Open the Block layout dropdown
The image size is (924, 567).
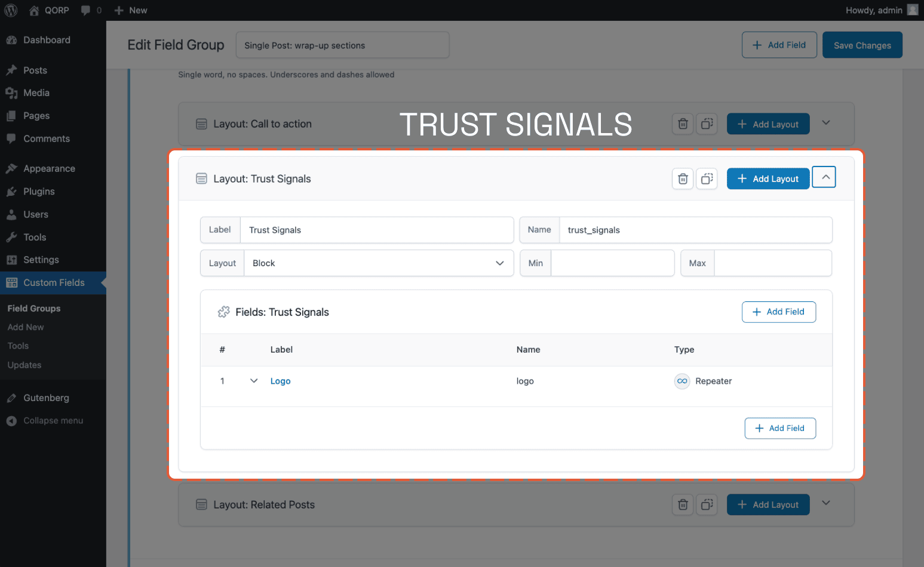pos(380,263)
